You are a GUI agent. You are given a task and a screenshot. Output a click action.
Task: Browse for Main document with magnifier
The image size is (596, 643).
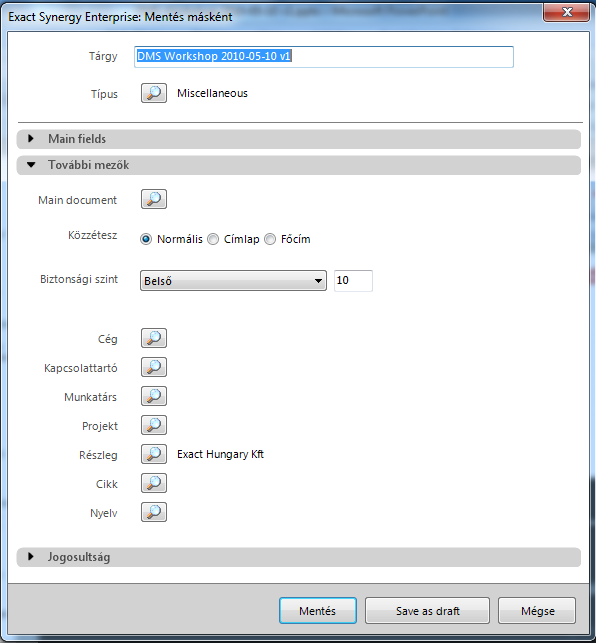[154, 199]
